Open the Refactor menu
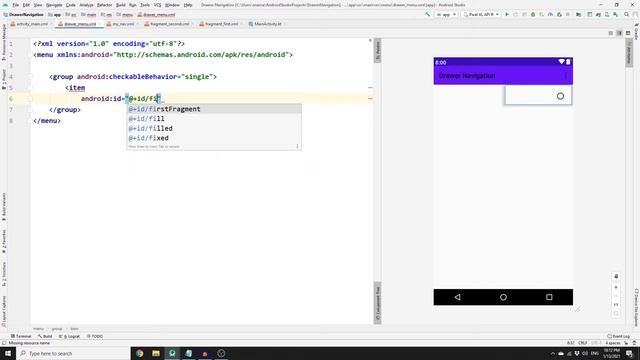This screenshot has width=640, height=360. pyautogui.click(x=104, y=5)
